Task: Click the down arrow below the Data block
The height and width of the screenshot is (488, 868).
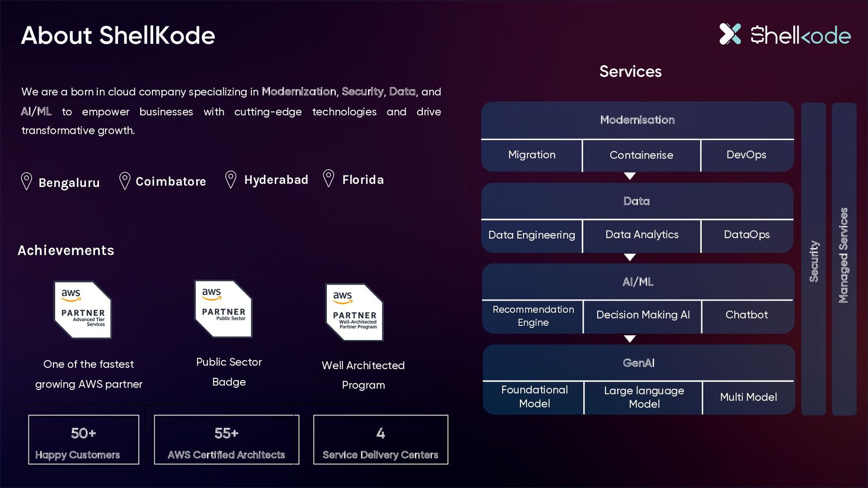Action: (x=630, y=257)
